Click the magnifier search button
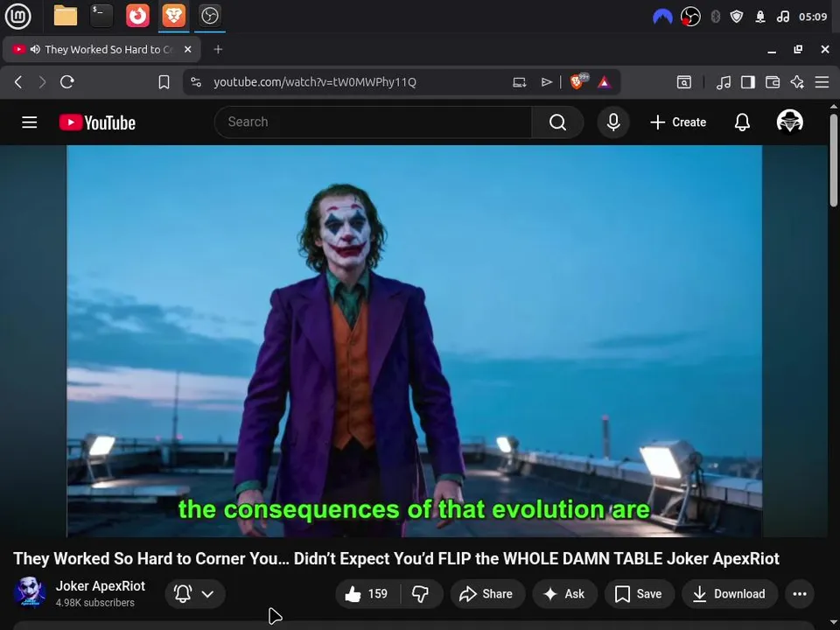Viewport: 840px width, 630px height. 557,122
